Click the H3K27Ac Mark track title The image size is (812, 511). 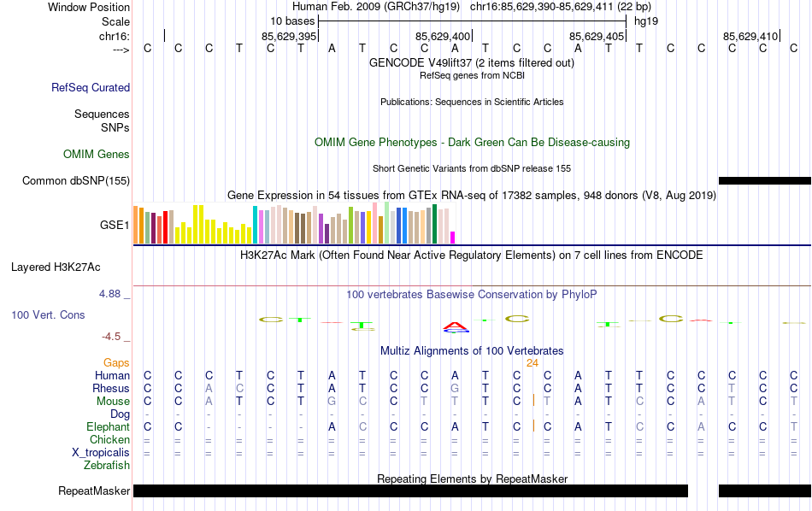(x=472, y=255)
